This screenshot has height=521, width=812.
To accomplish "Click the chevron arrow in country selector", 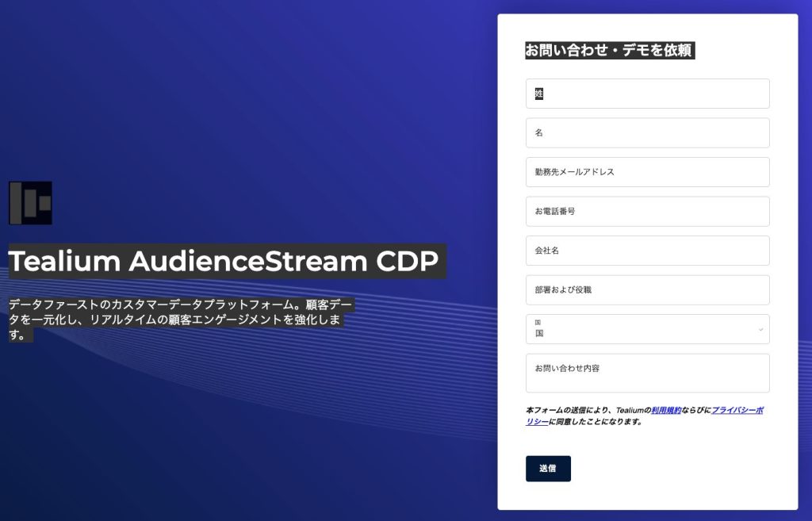I will coord(760,329).
